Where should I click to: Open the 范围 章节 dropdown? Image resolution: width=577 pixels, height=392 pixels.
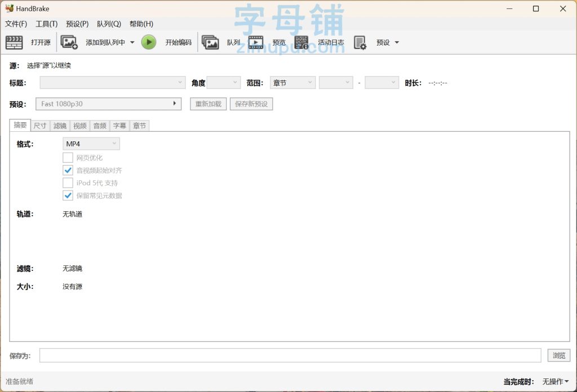[x=292, y=83]
